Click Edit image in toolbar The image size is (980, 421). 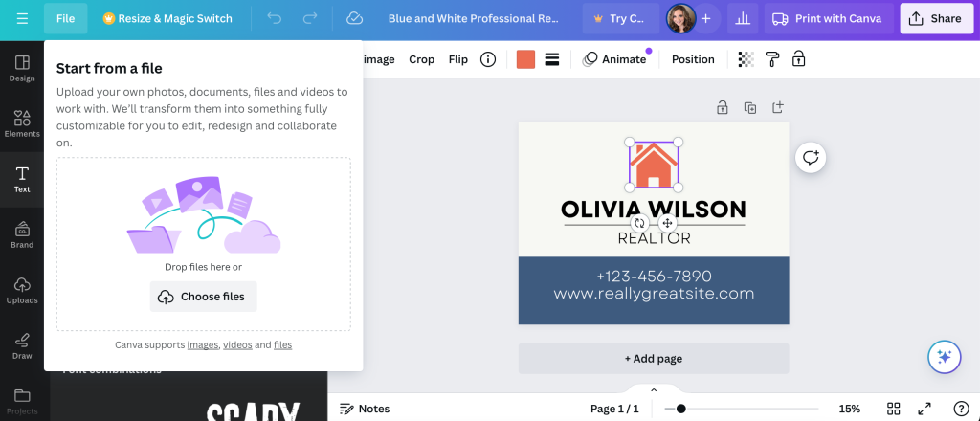[x=379, y=59]
